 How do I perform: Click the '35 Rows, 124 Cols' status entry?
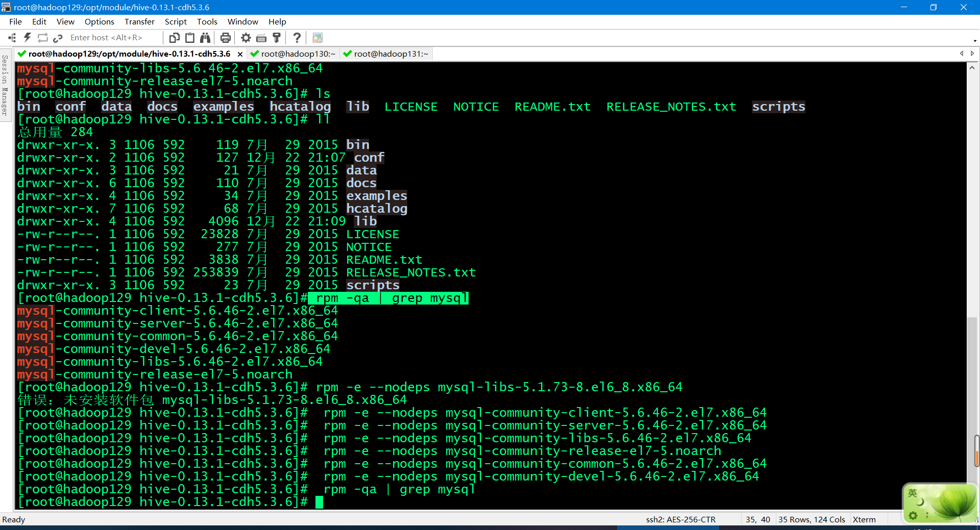(x=812, y=519)
